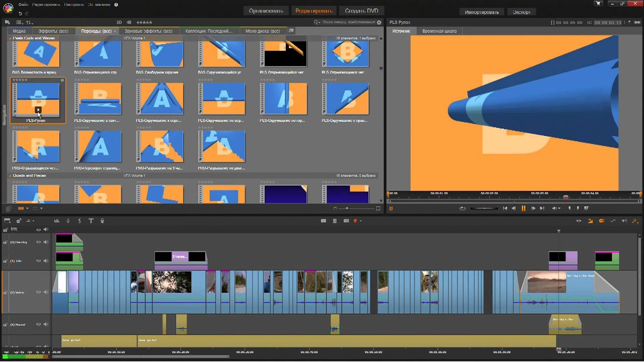Mute the Sound track speaker icon
Image resolution: width=644 pixels, height=362 pixels.
coord(46,324)
